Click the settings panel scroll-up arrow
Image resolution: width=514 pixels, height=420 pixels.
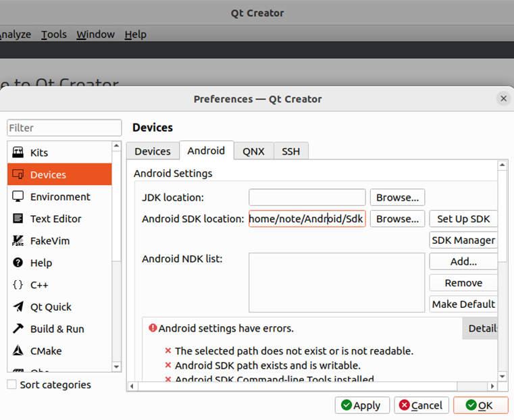click(x=503, y=165)
